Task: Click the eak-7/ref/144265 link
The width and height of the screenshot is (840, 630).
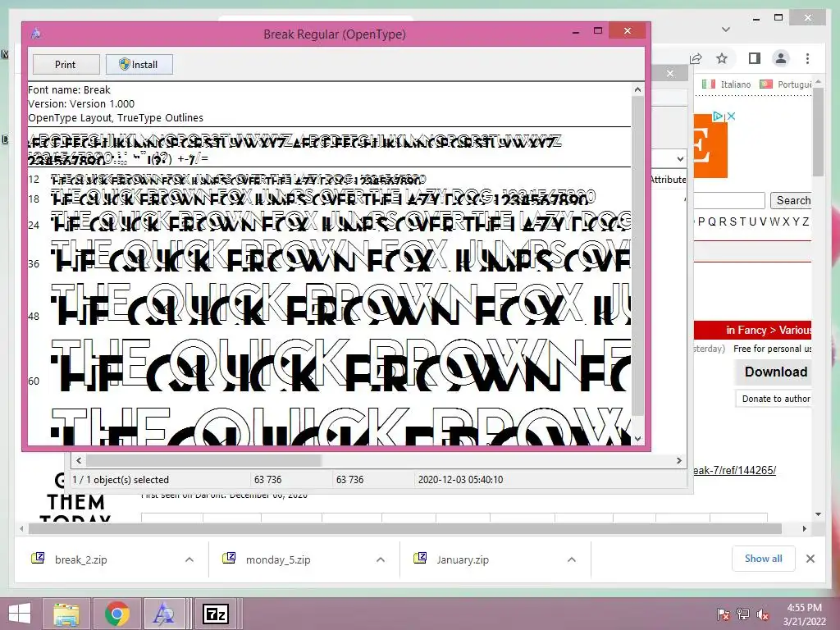Action: coord(734,470)
